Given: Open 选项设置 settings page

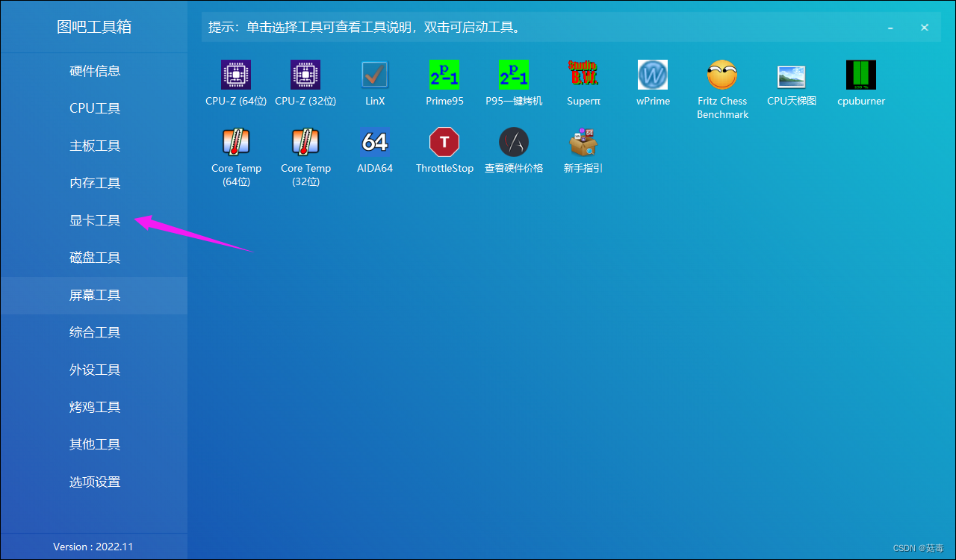Looking at the screenshot, I should point(94,482).
